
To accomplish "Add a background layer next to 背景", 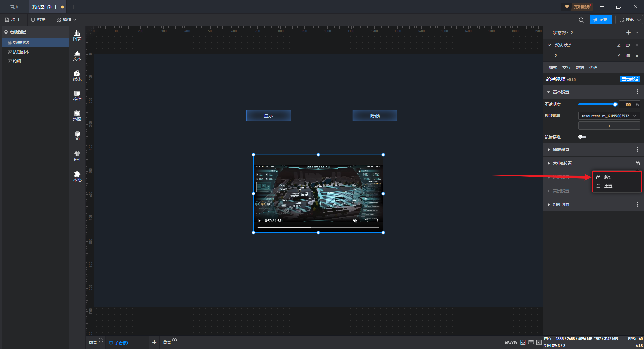I will [x=175, y=340].
